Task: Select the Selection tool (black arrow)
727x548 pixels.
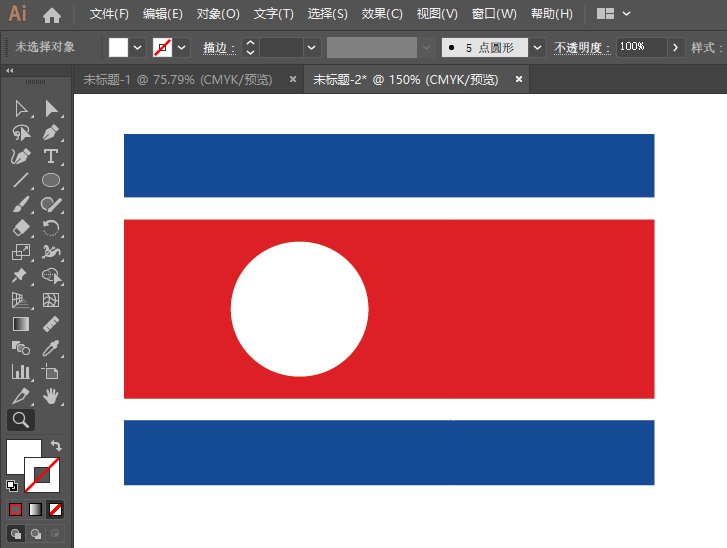Action: [x=21, y=109]
